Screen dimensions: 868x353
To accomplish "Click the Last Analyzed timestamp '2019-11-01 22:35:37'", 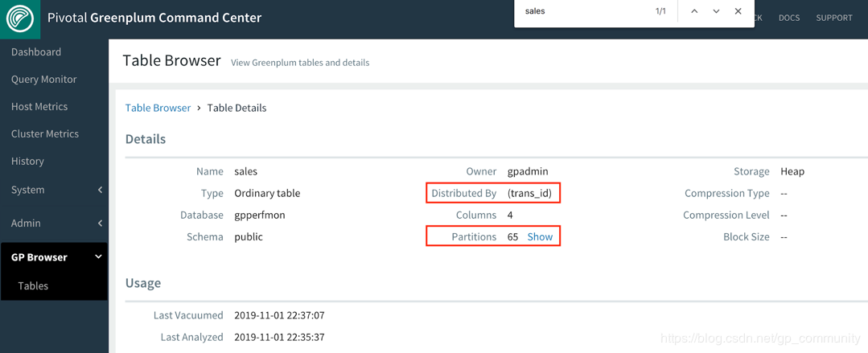I will click(279, 337).
